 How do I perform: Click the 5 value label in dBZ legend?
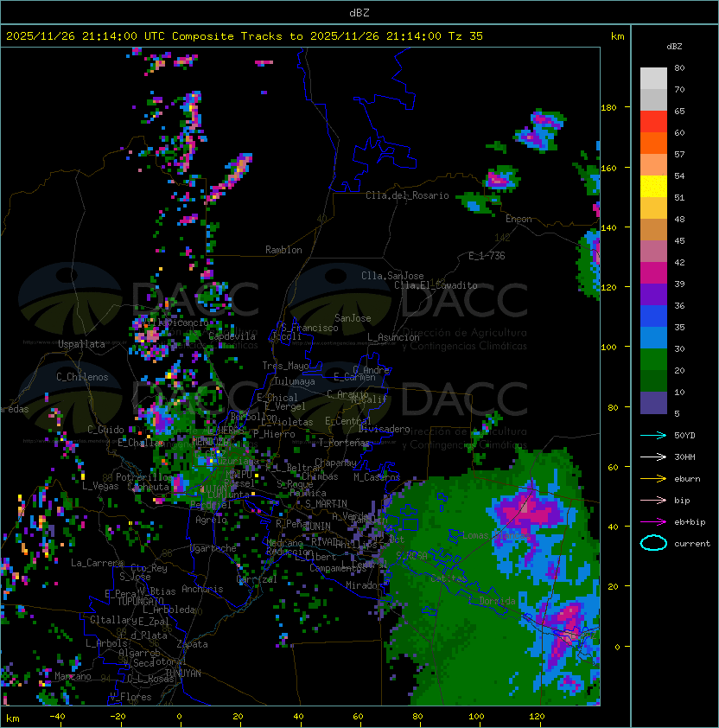coord(677,413)
